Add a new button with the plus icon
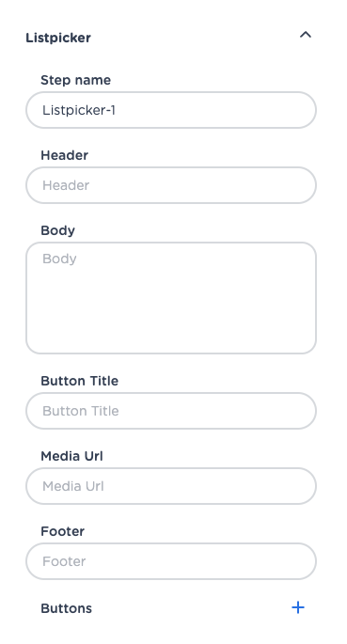 point(298,607)
